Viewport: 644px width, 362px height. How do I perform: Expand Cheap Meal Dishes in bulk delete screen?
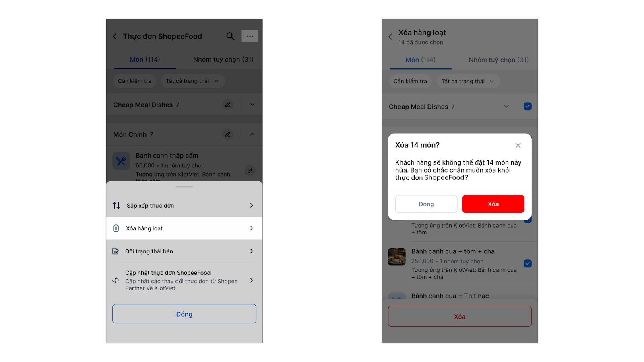click(506, 107)
